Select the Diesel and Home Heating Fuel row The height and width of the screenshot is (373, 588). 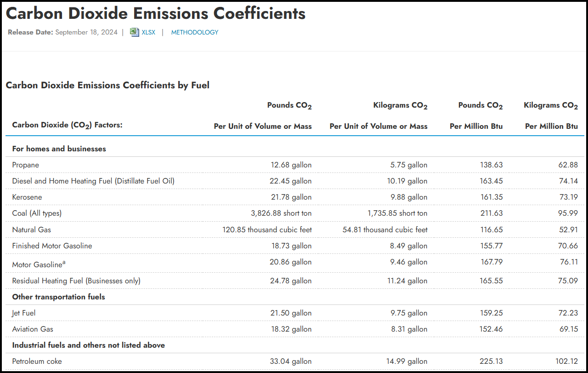coord(93,181)
